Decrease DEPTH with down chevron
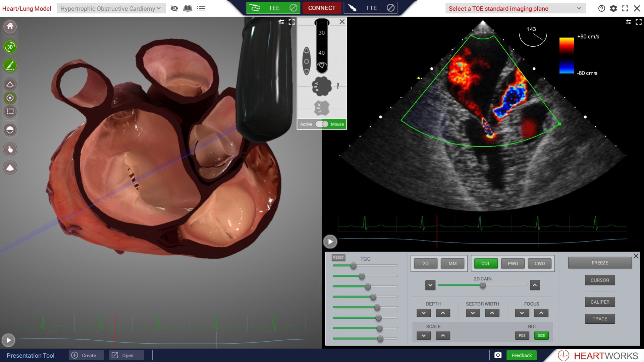 coord(424,313)
